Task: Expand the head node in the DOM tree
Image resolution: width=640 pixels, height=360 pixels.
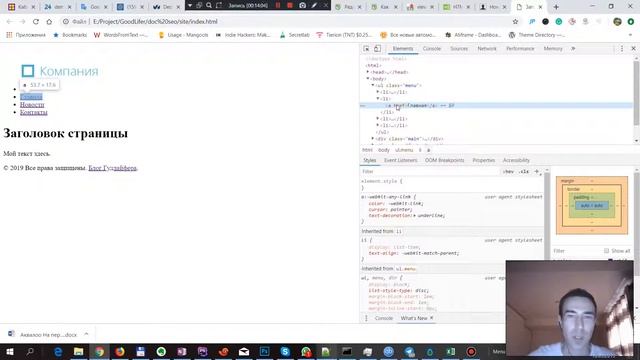Action: coord(368,72)
